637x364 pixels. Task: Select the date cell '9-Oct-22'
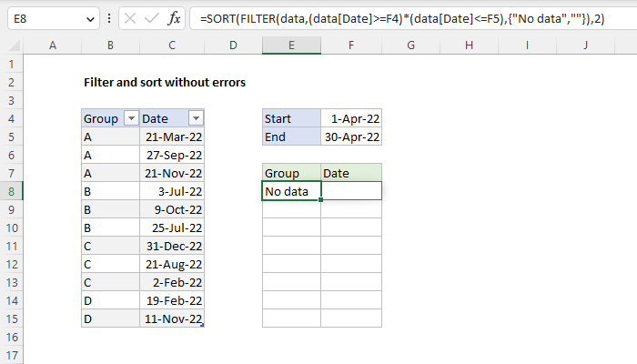tap(172, 209)
